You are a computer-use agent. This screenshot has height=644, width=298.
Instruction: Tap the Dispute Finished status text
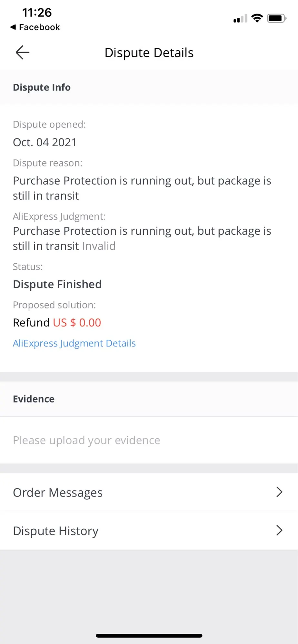click(57, 284)
